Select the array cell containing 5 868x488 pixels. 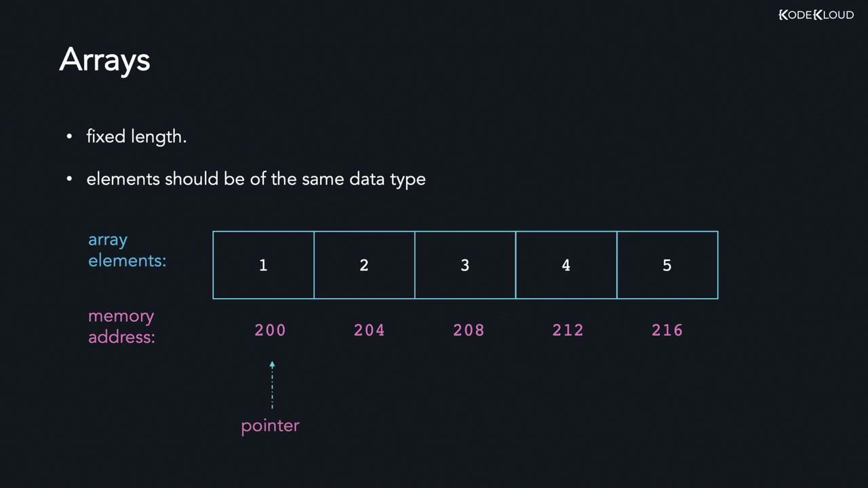(667, 265)
